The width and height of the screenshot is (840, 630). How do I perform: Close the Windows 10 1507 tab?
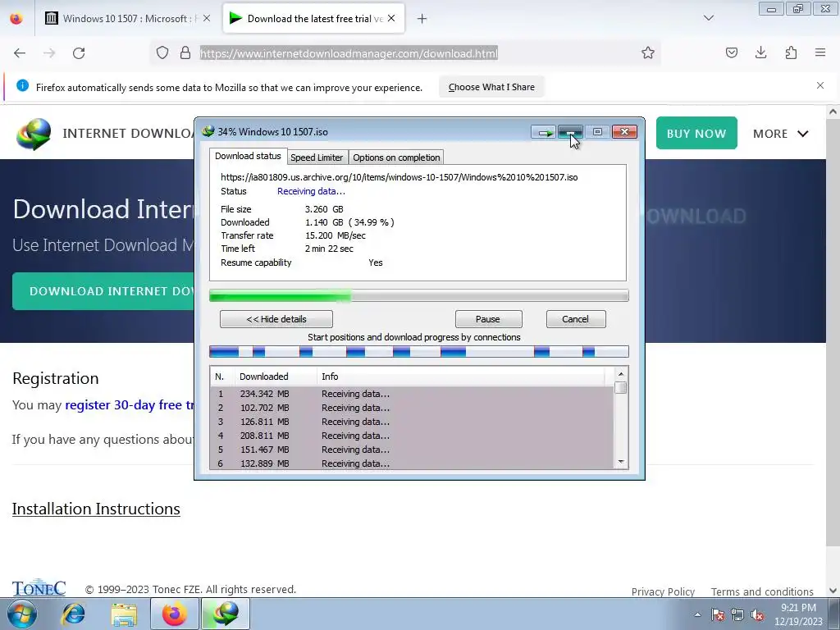[207, 18]
